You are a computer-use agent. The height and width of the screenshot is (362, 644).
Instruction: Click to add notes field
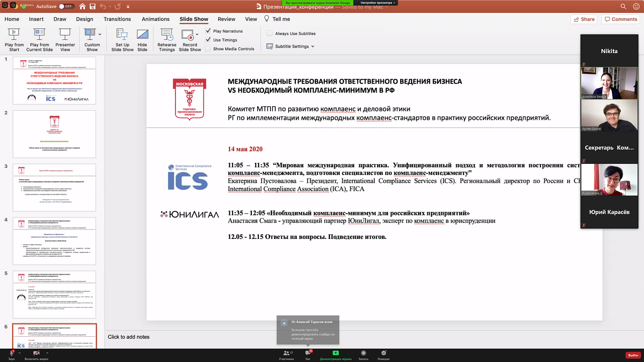pos(128,337)
